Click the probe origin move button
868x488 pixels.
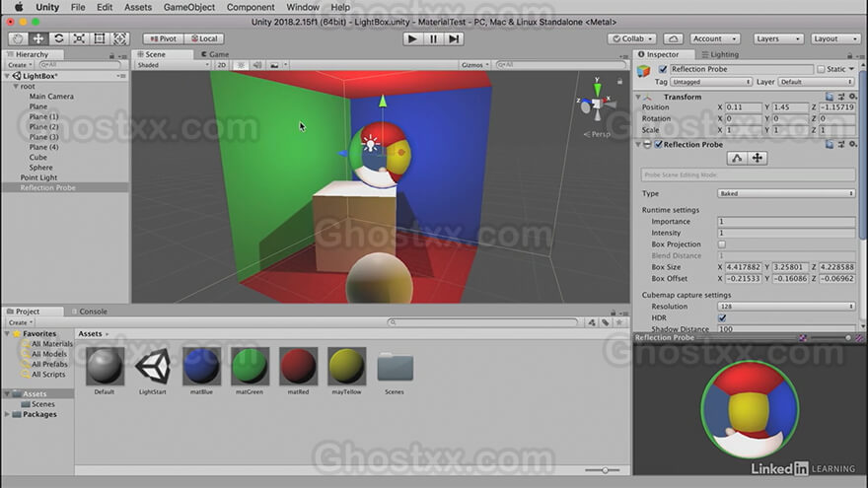tap(758, 159)
